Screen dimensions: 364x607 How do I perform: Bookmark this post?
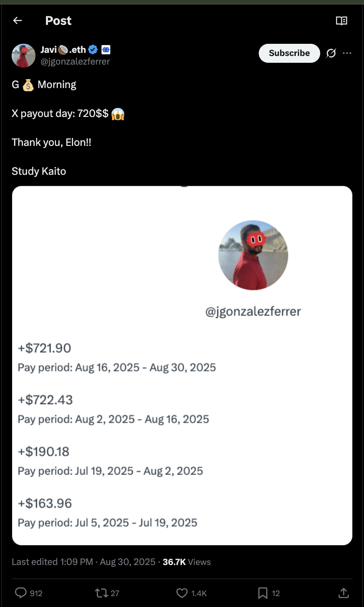pos(262,593)
